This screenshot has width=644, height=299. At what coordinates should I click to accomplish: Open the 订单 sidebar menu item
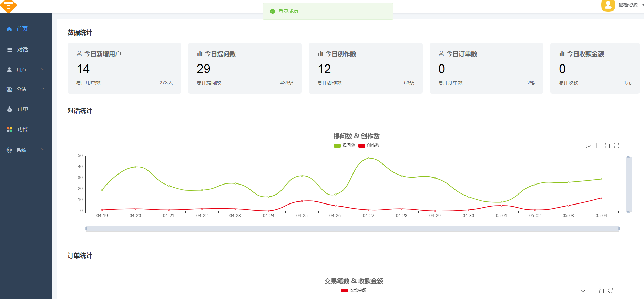pos(26,109)
